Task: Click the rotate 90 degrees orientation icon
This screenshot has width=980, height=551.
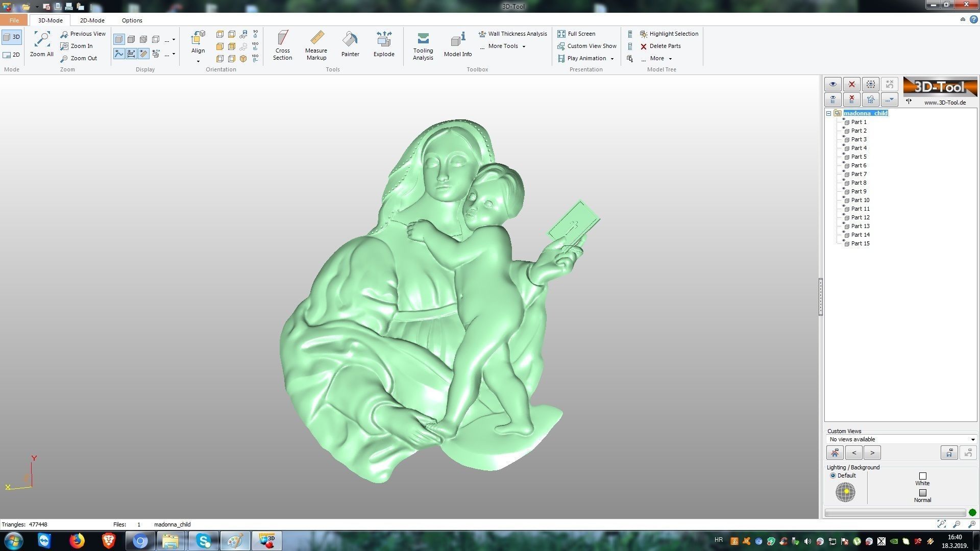Action: click(x=255, y=34)
